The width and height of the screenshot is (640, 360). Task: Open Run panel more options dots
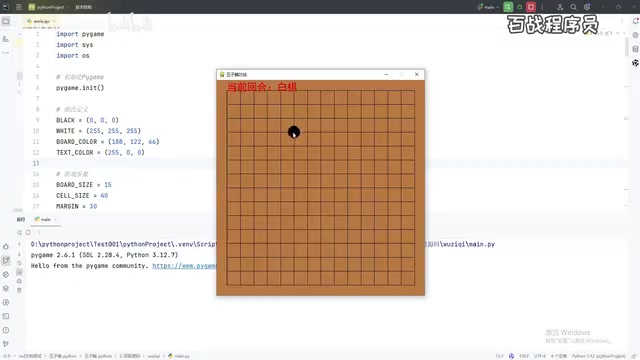tap(39, 233)
